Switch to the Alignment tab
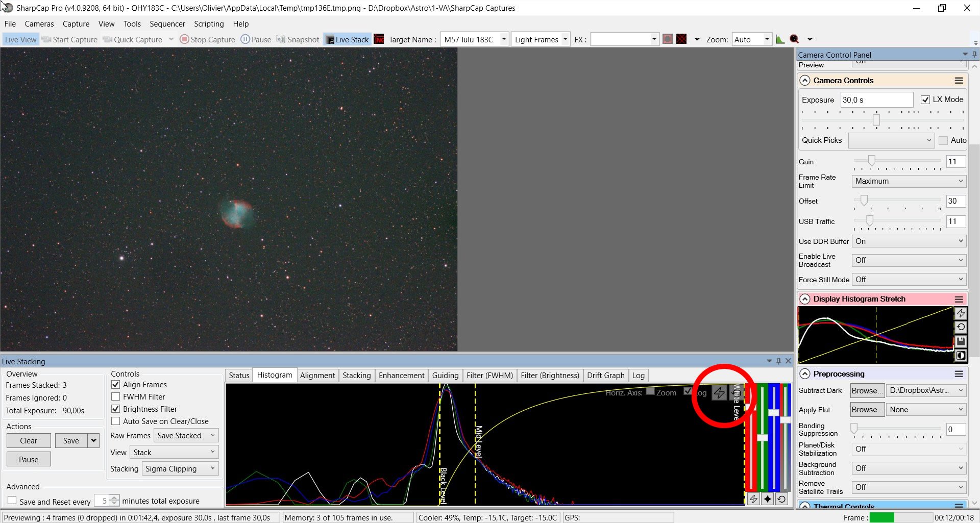980x523 pixels. [317, 376]
